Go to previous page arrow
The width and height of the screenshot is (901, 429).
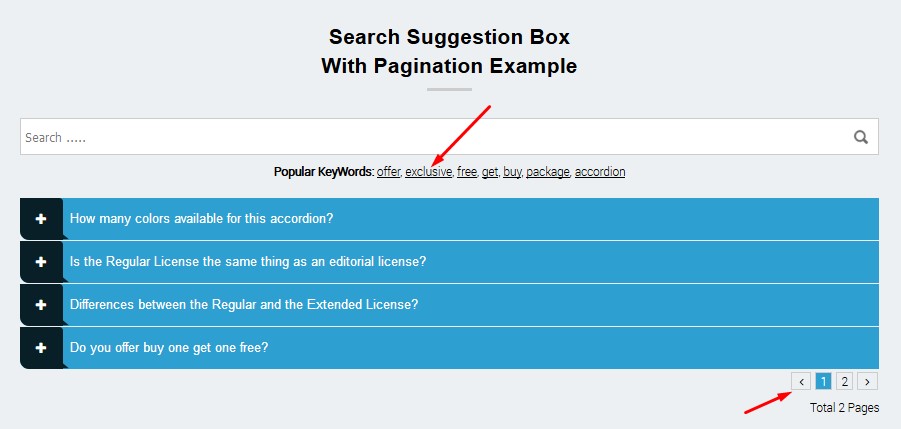pos(802,381)
